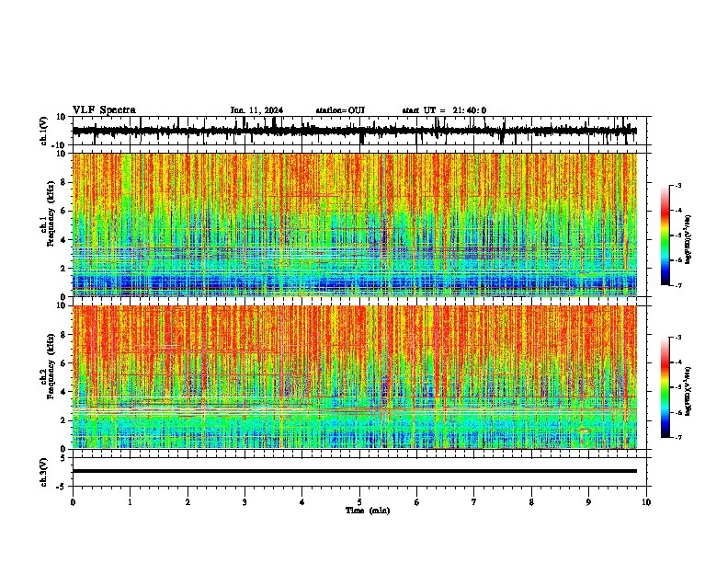Click the "6" tick on the time axis
The width and height of the screenshot is (728, 563).
click(x=417, y=502)
